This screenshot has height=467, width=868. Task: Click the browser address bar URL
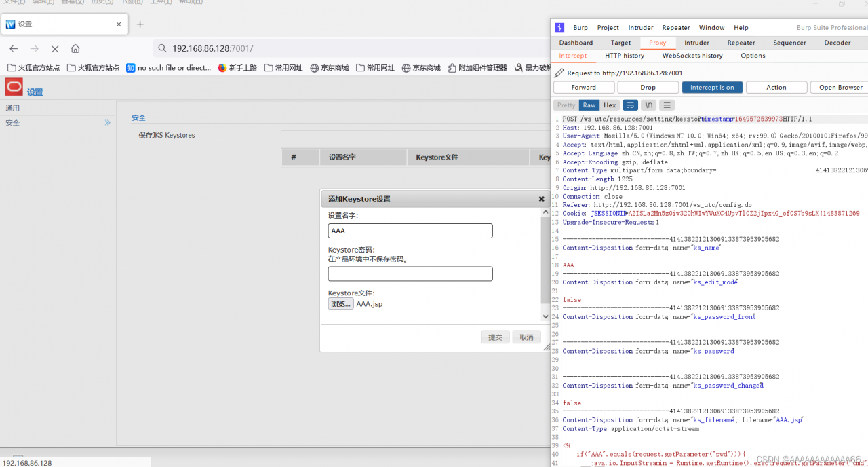coord(212,48)
